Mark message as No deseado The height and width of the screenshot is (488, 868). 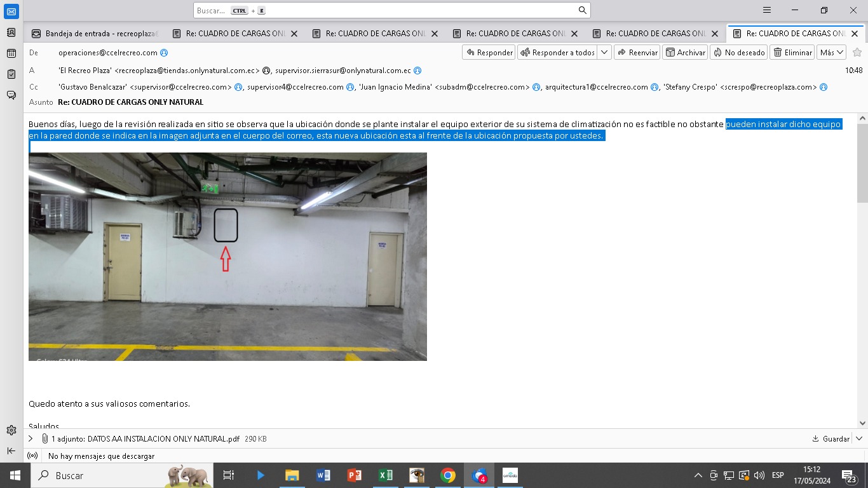click(x=739, y=53)
